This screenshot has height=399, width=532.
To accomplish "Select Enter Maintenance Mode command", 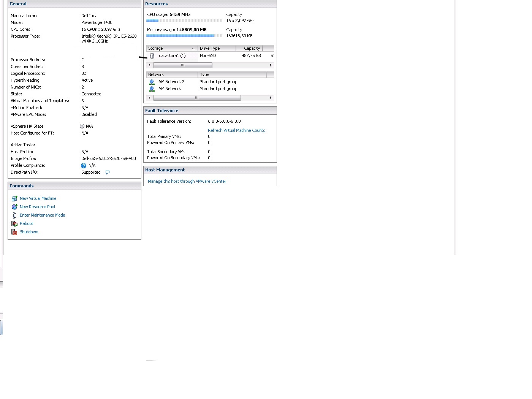I will coord(43,215).
